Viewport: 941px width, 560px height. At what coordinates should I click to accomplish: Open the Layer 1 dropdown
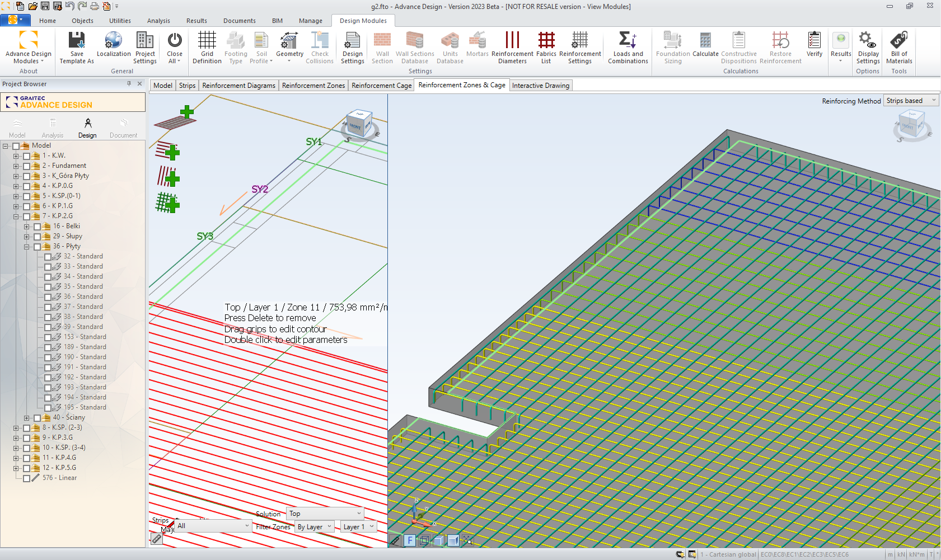click(358, 527)
